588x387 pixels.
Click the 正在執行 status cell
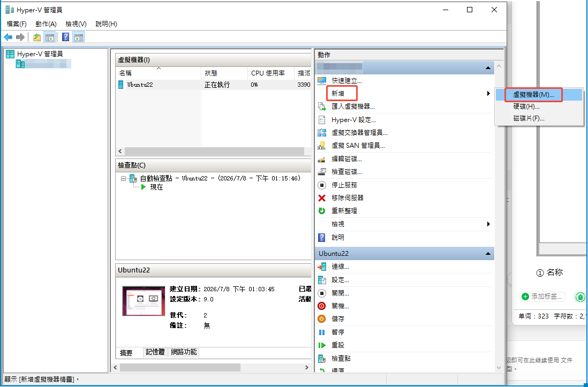coord(217,85)
